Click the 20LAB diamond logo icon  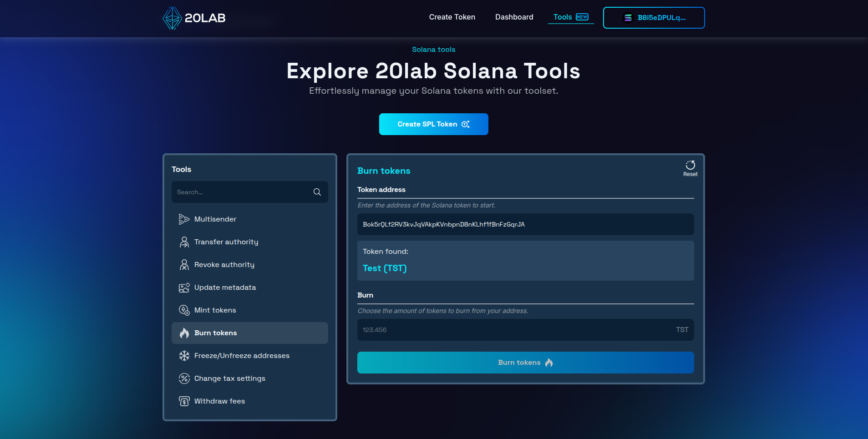click(173, 18)
